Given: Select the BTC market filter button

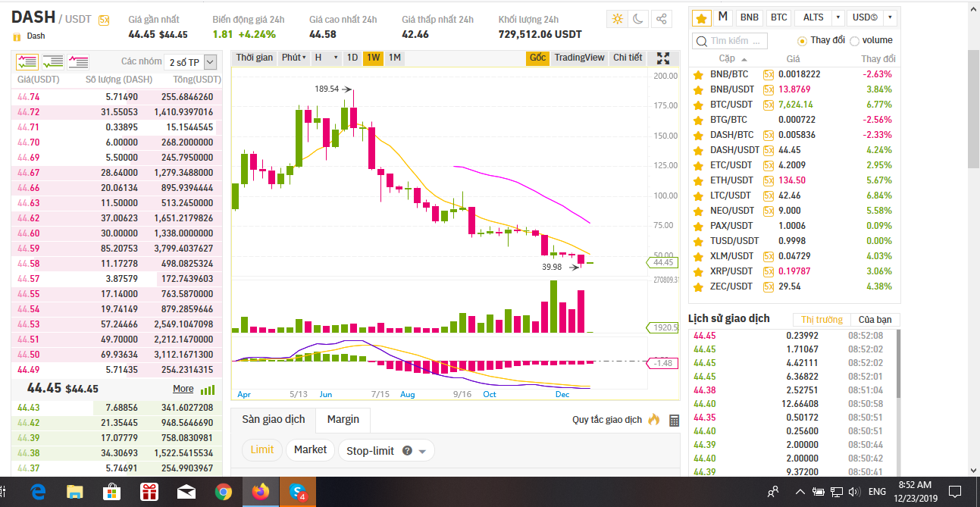Looking at the screenshot, I should 778,17.
